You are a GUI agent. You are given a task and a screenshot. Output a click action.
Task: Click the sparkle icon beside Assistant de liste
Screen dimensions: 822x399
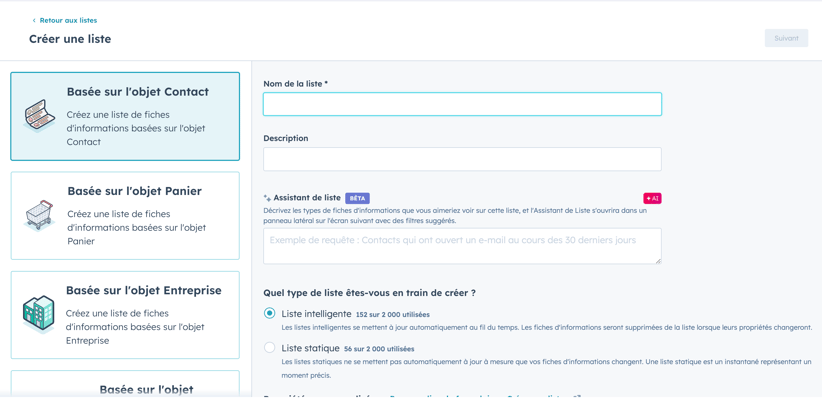pos(267,198)
